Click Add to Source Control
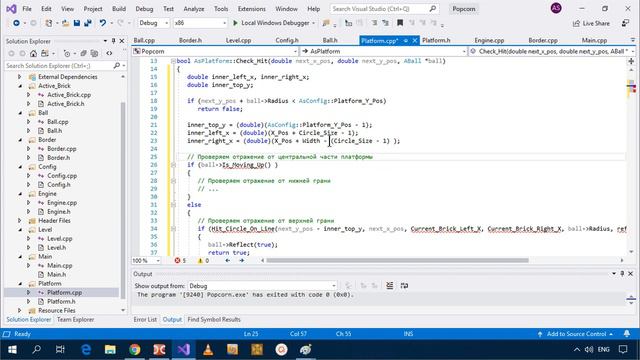640x360 pixels. [x=576, y=334]
